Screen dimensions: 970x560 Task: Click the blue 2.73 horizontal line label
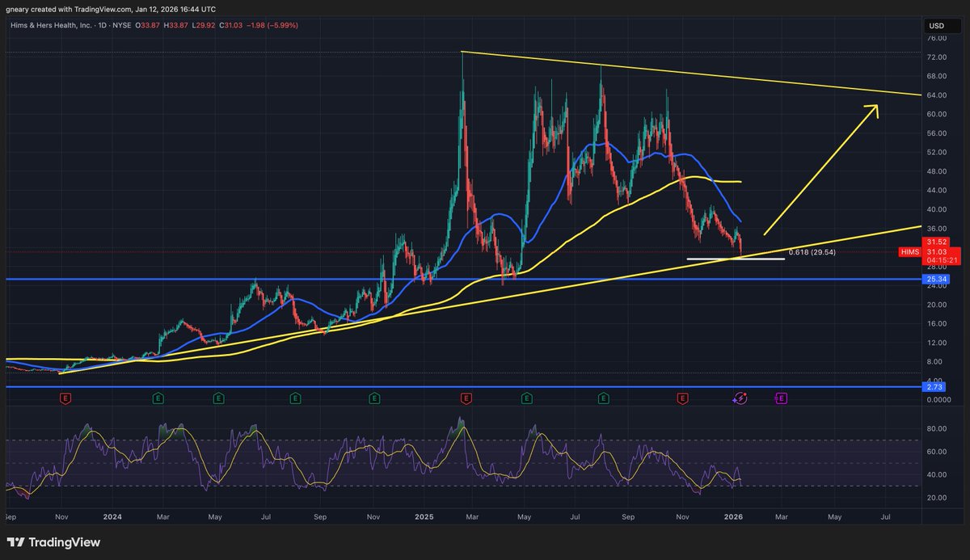coord(934,388)
